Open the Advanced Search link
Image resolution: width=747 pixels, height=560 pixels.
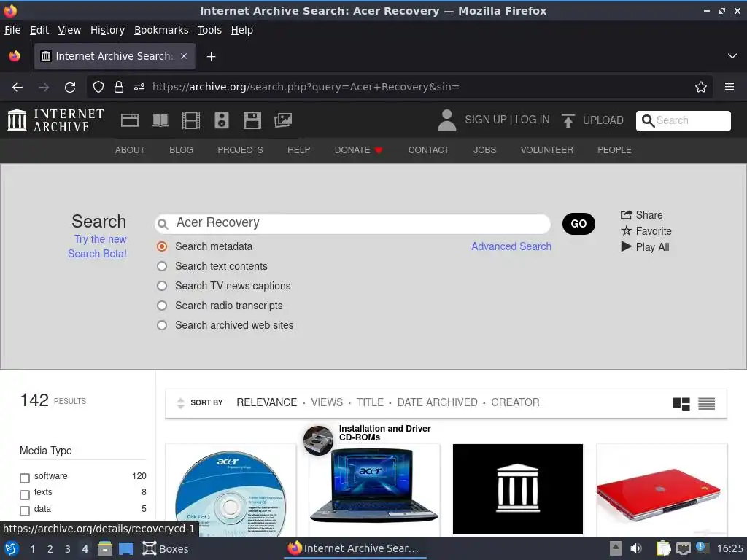pyautogui.click(x=511, y=246)
